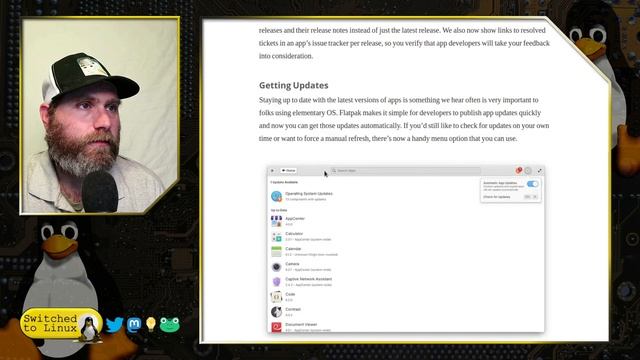Click the light bulb icon in overlay
Screen dimensions: 640x360
(151, 324)
